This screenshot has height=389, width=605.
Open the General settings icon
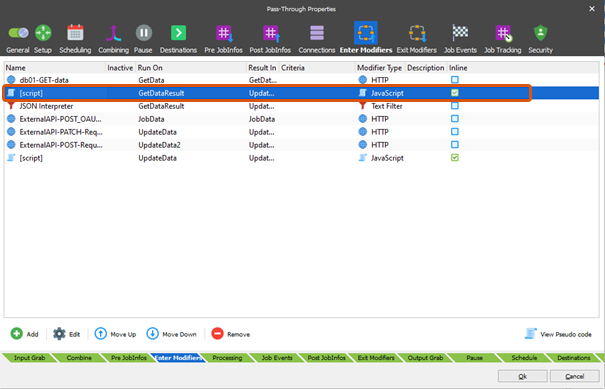tap(18, 33)
